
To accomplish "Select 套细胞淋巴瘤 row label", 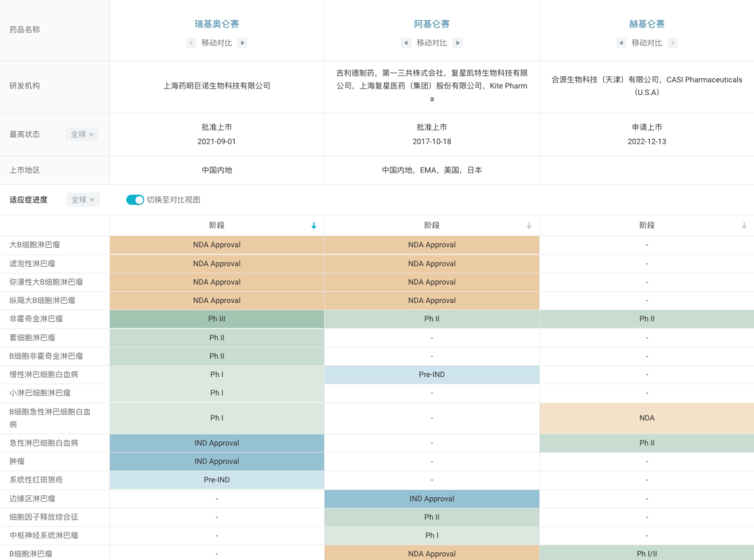I will [32, 338].
